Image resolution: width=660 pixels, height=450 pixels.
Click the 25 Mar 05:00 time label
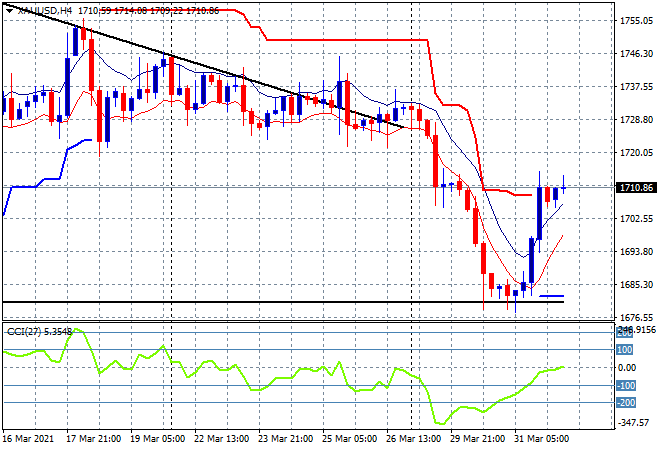[x=349, y=439]
